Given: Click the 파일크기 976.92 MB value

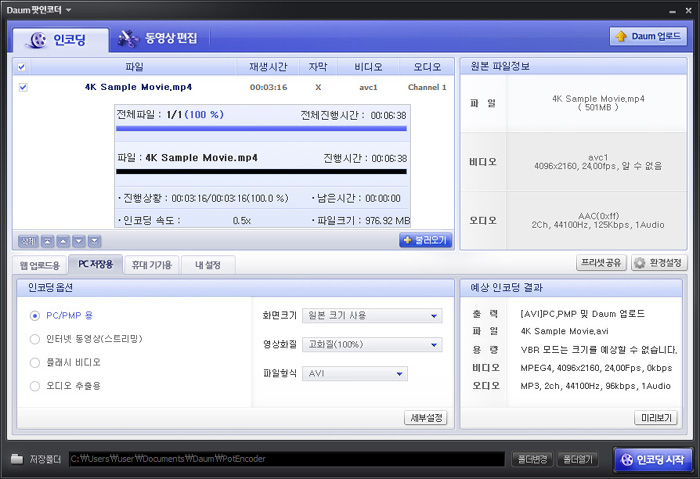Looking at the screenshot, I should [387, 221].
